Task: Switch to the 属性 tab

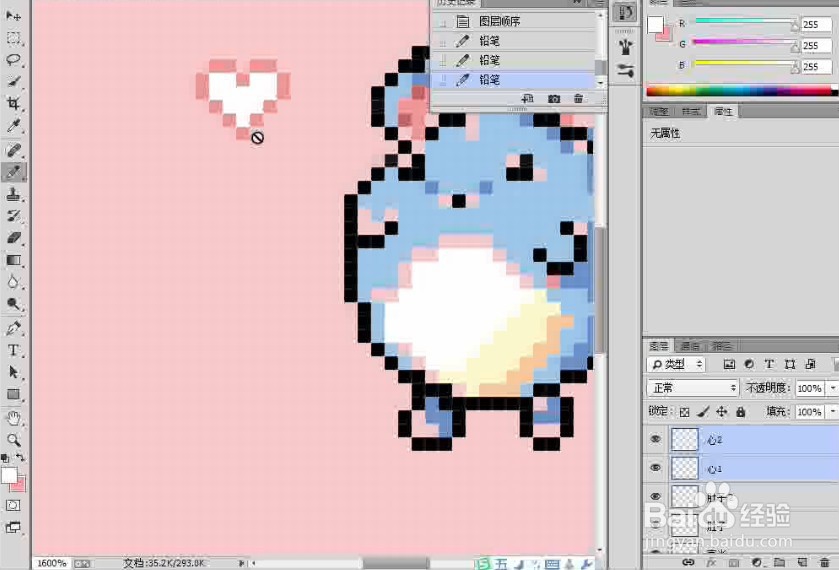Action: [x=723, y=111]
